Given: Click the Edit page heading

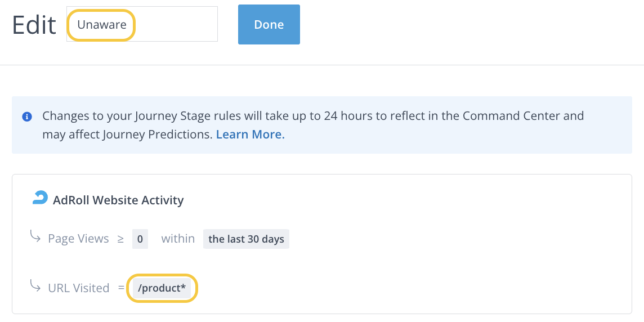Looking at the screenshot, I should [x=34, y=25].
